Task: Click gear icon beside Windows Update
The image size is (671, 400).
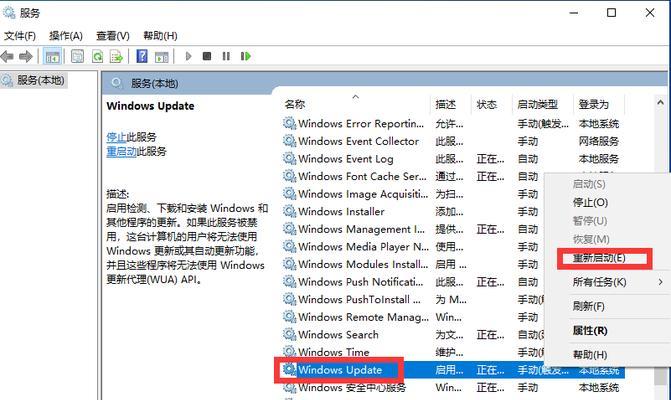Action: 289,370
